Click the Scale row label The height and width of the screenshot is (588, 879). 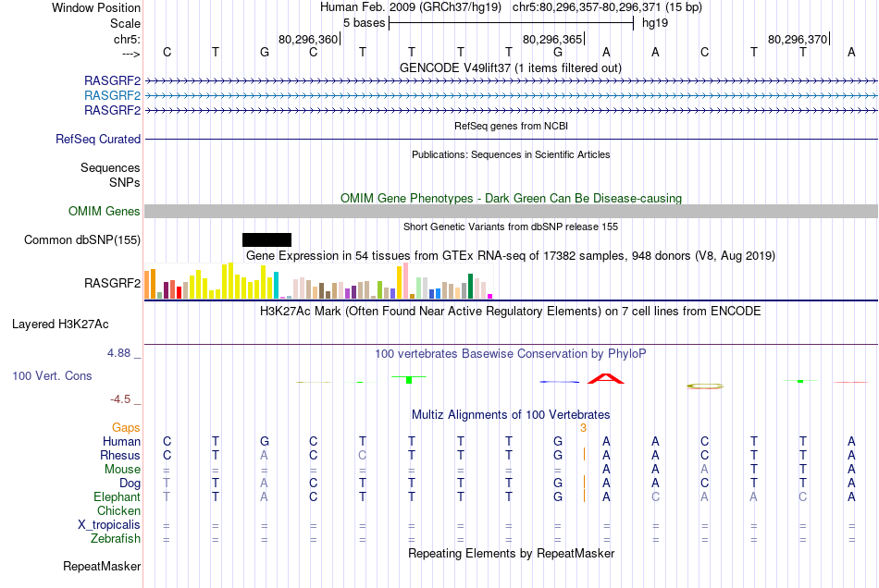pos(125,23)
